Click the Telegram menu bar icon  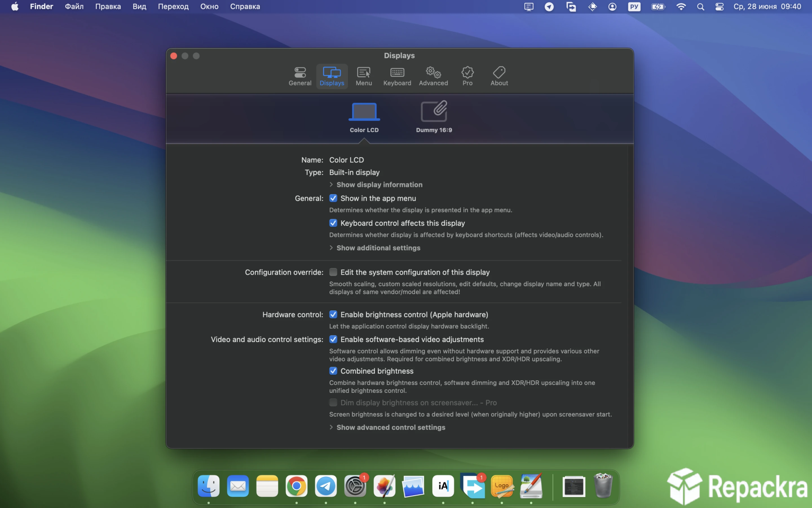click(x=549, y=7)
